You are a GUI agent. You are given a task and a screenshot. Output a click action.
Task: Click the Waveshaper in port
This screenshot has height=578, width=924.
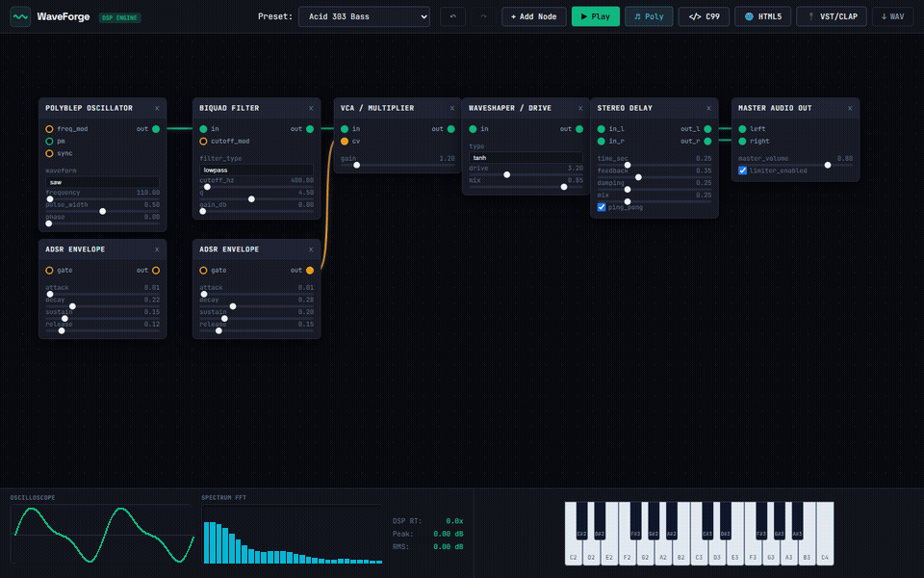[x=473, y=129]
